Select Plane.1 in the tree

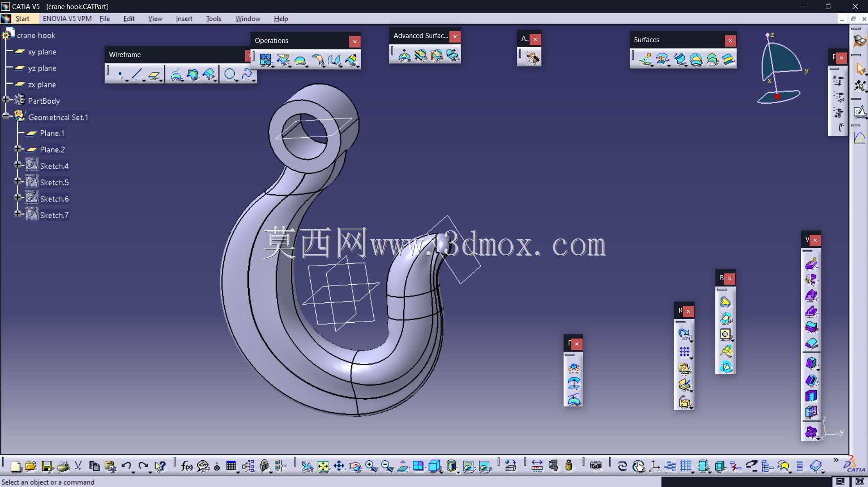(x=52, y=134)
